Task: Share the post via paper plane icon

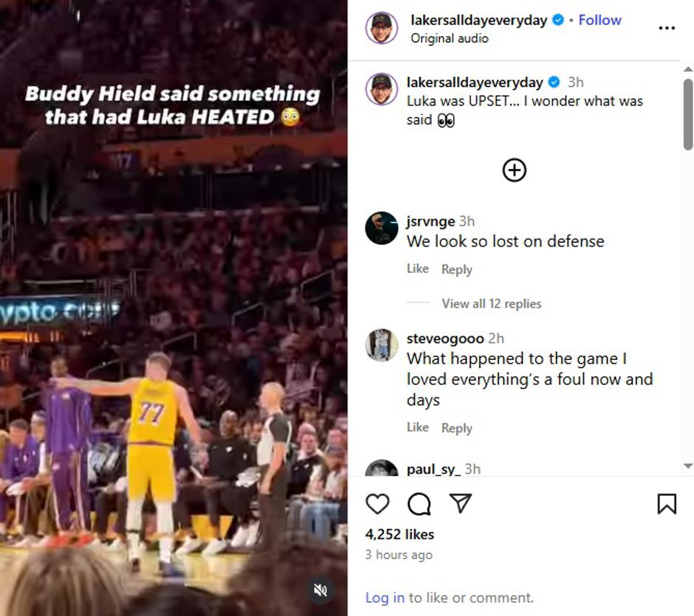Action: [x=461, y=503]
